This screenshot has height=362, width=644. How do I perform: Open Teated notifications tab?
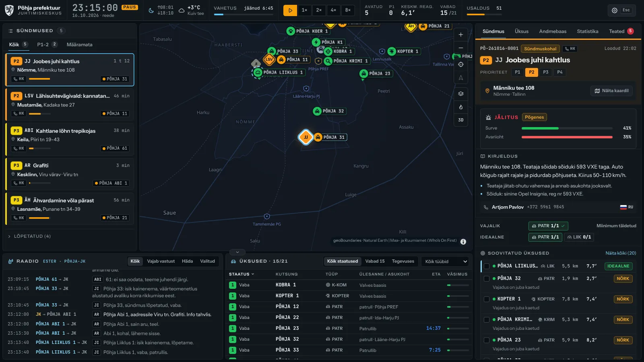(x=621, y=31)
